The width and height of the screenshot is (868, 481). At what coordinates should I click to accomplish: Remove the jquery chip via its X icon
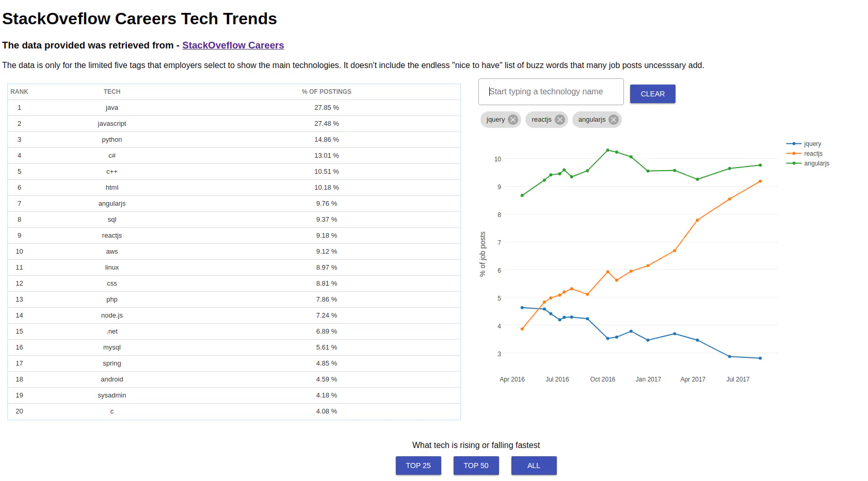point(512,120)
